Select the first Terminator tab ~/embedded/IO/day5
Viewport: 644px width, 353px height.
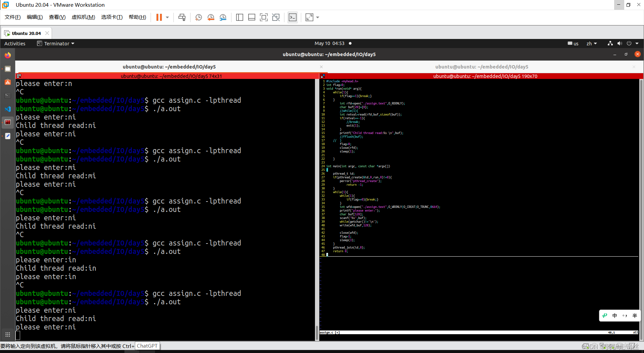point(169,67)
